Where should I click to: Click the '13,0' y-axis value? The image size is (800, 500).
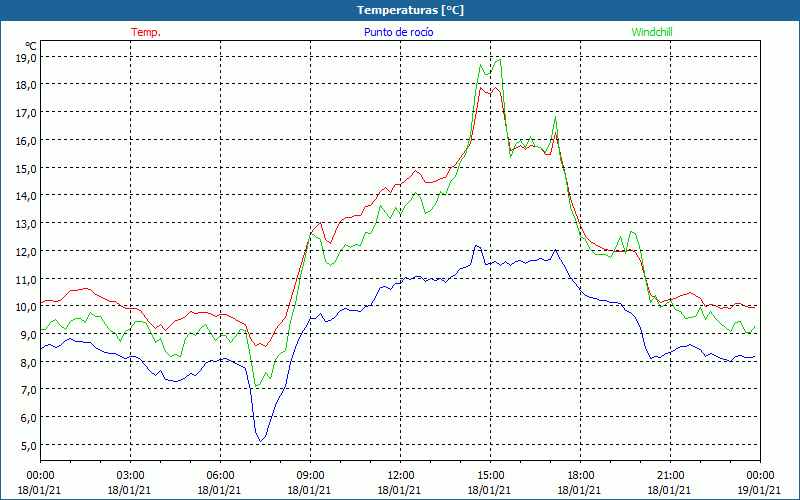tap(26, 224)
